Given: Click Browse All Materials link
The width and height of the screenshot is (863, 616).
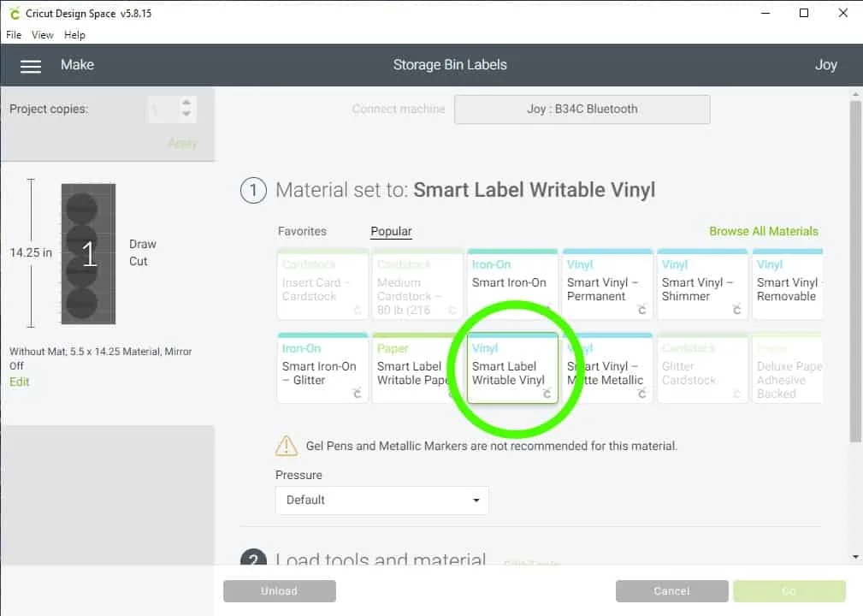Looking at the screenshot, I should 764,231.
